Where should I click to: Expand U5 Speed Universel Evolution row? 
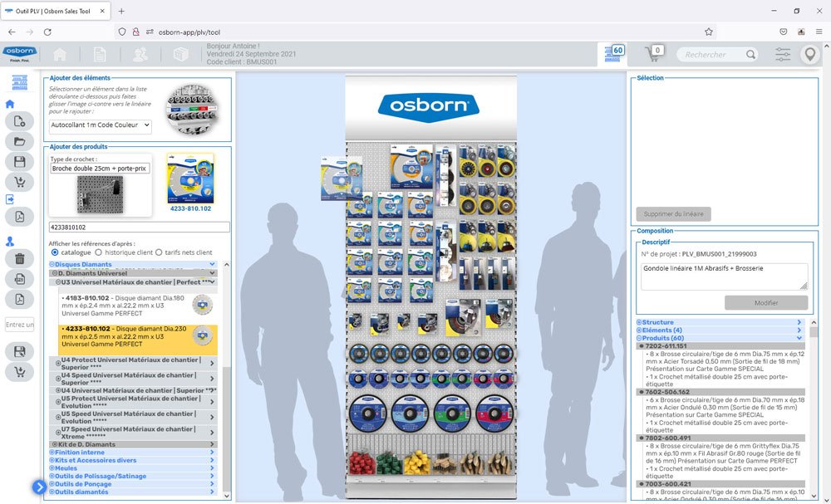(x=136, y=417)
